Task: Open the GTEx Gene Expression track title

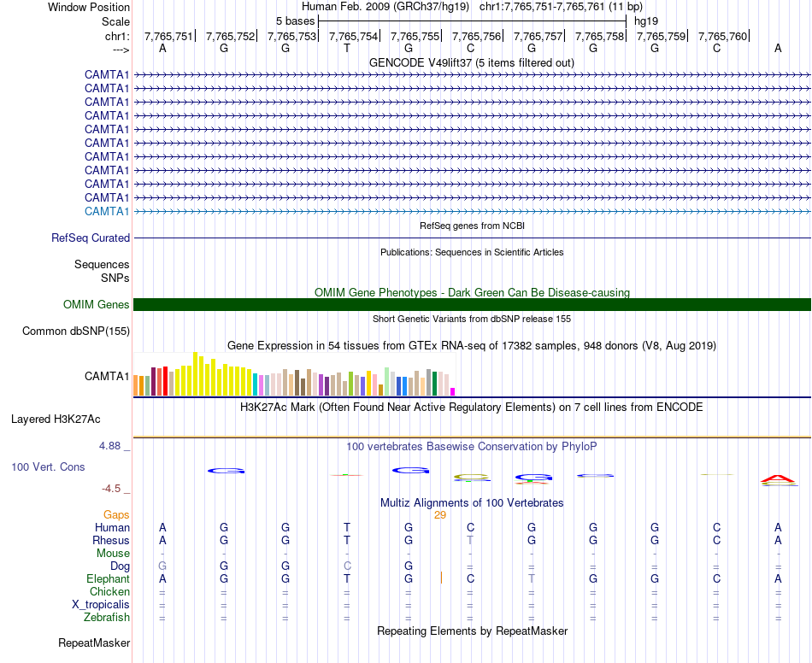Action: 472,346
